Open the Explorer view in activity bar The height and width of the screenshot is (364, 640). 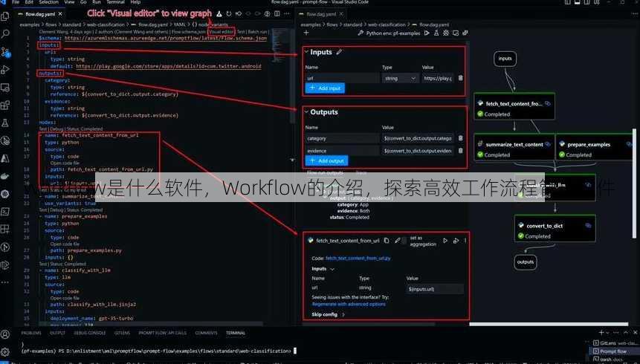click(x=5, y=16)
